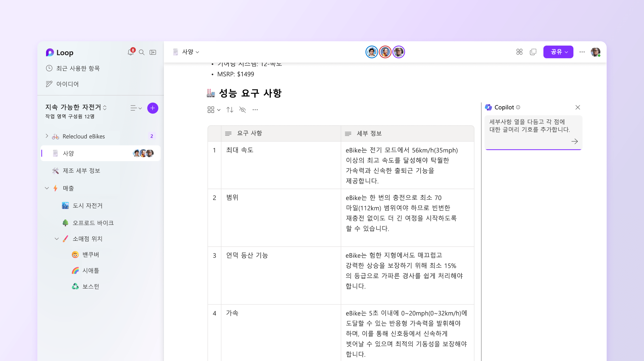Click the red-ringed collaborator avatar
The image size is (644, 361).
(385, 52)
